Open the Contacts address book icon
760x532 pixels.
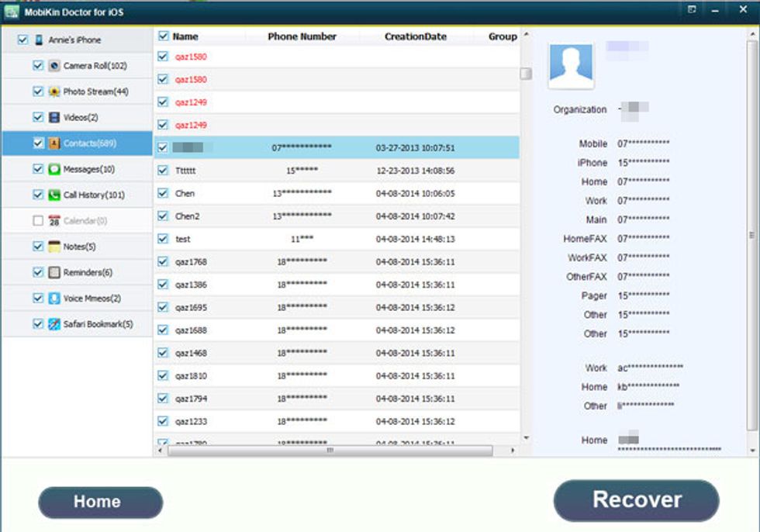point(53,142)
